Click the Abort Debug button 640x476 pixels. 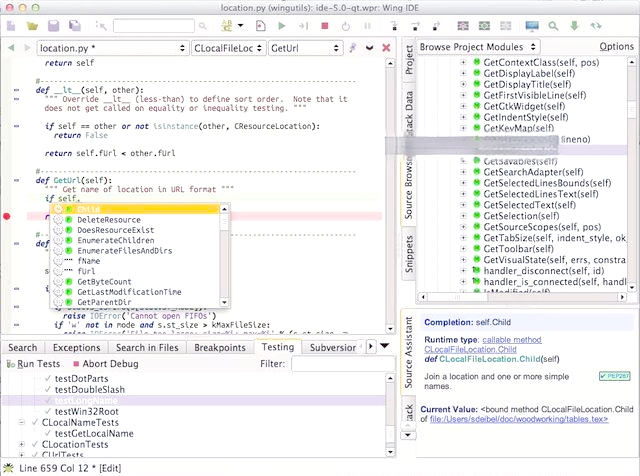tap(106, 364)
